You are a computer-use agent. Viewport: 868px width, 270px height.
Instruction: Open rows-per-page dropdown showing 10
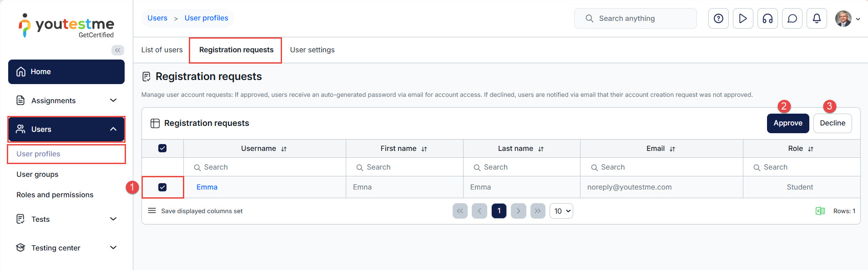tap(561, 211)
